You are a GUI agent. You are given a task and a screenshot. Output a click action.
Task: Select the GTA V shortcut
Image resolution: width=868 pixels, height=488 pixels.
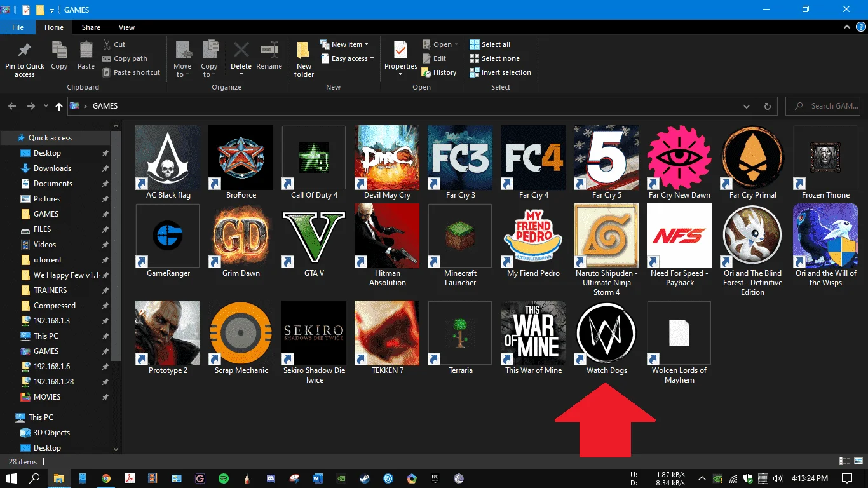[314, 241]
